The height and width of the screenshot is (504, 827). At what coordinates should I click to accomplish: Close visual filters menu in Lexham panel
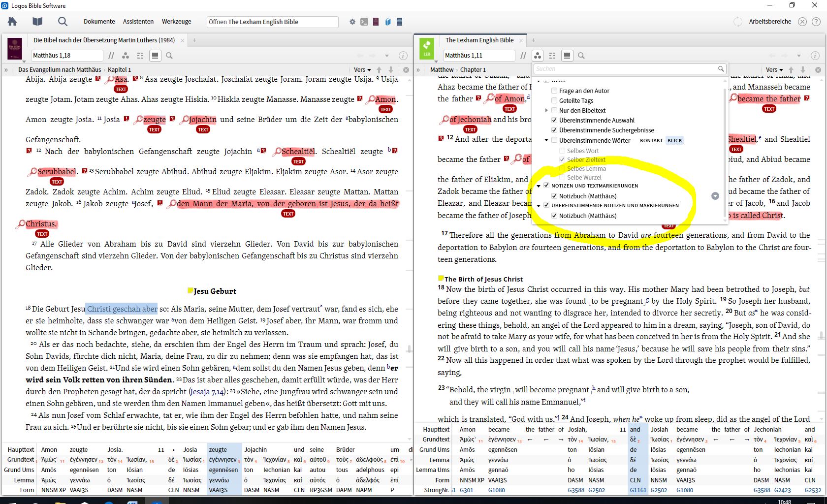[x=538, y=56]
